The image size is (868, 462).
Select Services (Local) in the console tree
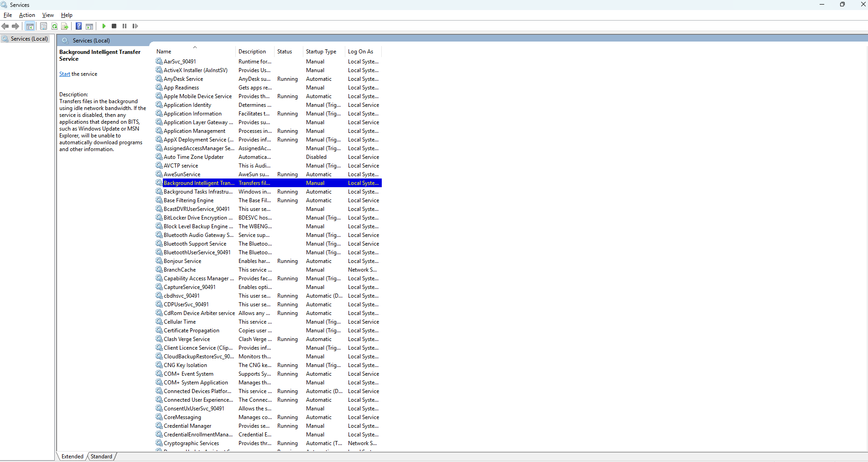(29, 39)
